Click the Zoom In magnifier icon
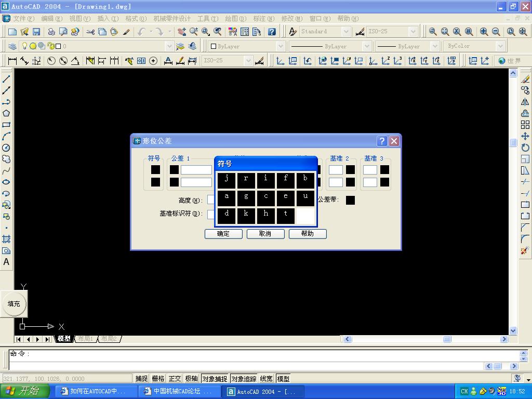532x399 pixels. click(484, 32)
